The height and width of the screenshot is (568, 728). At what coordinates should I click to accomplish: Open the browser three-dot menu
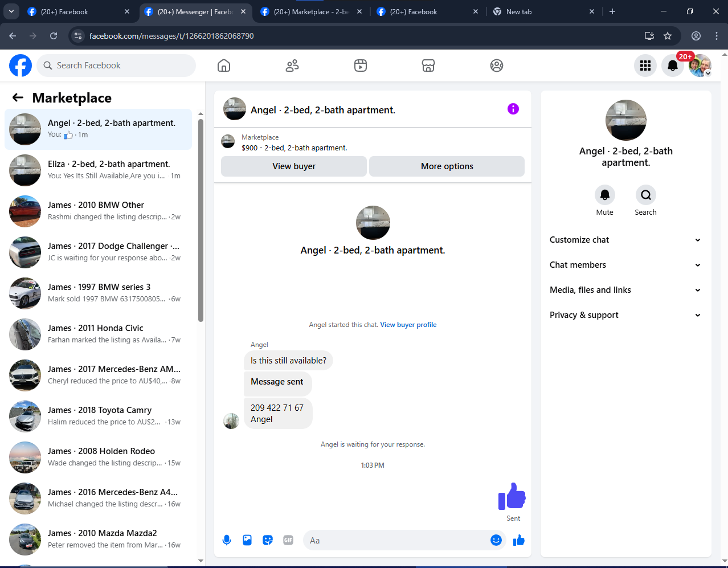coord(717,36)
